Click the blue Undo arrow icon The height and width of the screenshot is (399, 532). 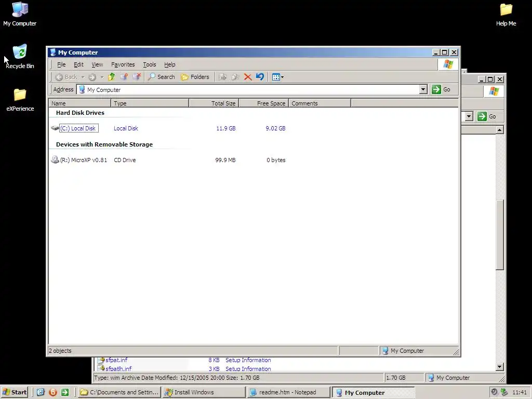pyautogui.click(x=260, y=77)
